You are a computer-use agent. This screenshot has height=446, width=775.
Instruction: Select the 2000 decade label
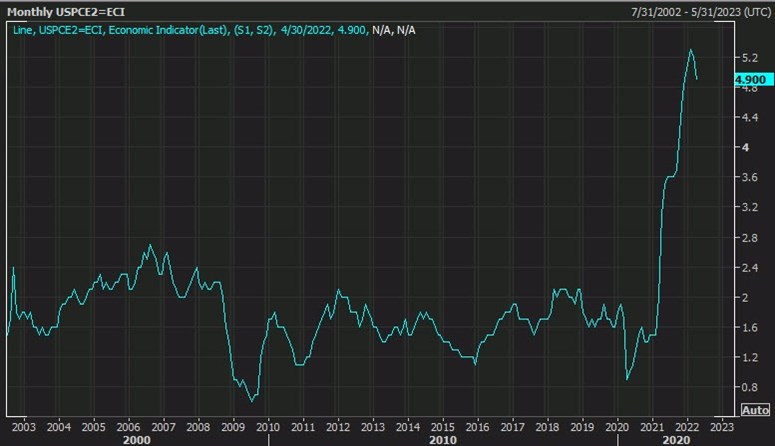[x=136, y=439]
